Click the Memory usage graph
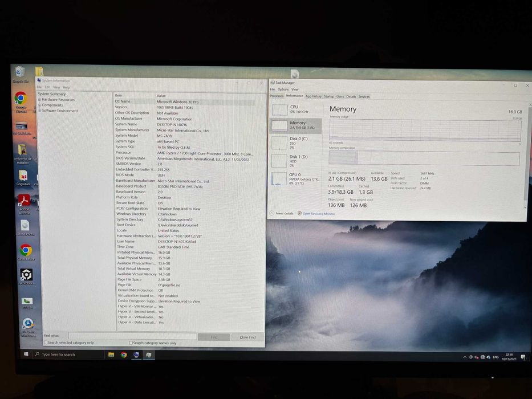Screen dimensions: 532x399 point(425,130)
